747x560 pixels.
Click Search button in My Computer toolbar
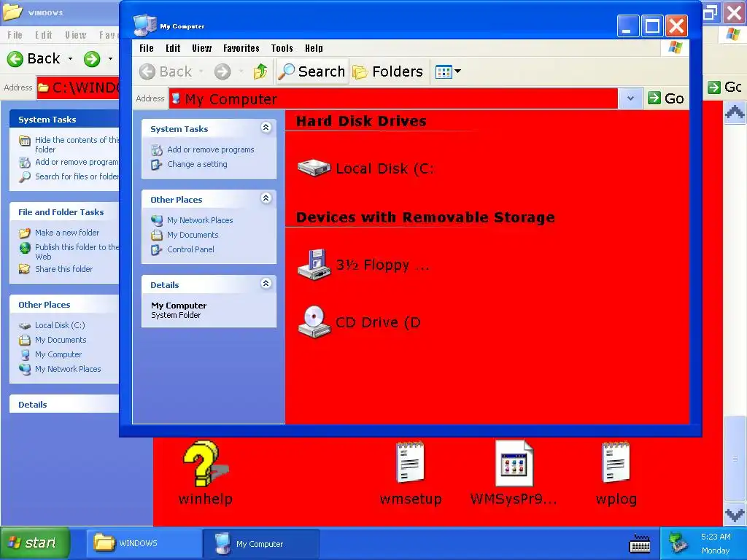click(x=312, y=71)
